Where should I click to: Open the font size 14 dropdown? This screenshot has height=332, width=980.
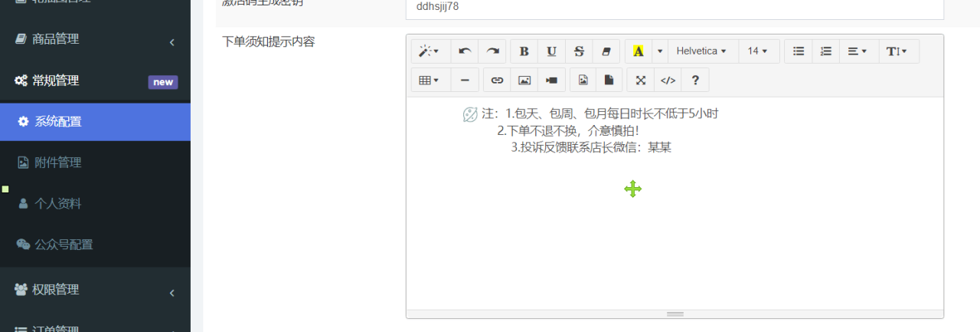pos(758,51)
